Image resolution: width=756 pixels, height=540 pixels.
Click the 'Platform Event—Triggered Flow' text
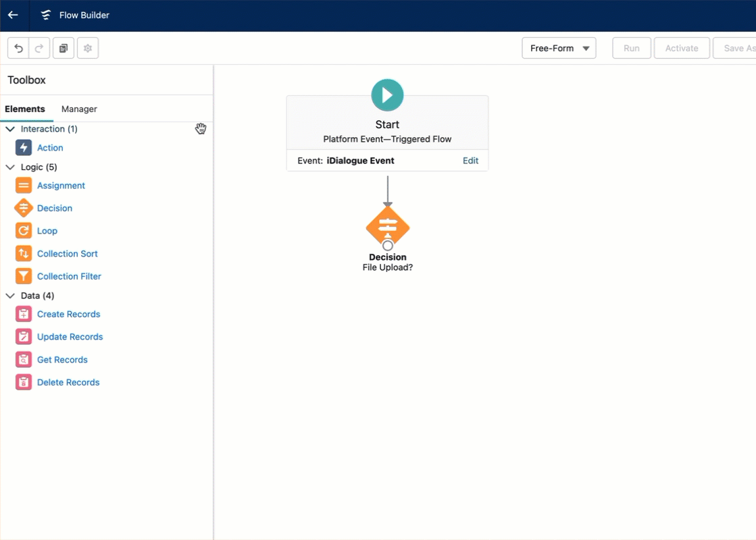[x=387, y=139]
